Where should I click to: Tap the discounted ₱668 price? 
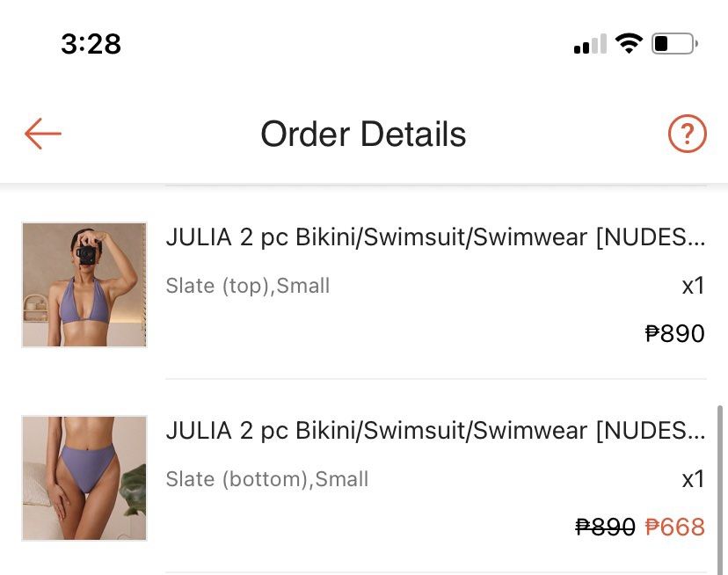click(x=675, y=527)
